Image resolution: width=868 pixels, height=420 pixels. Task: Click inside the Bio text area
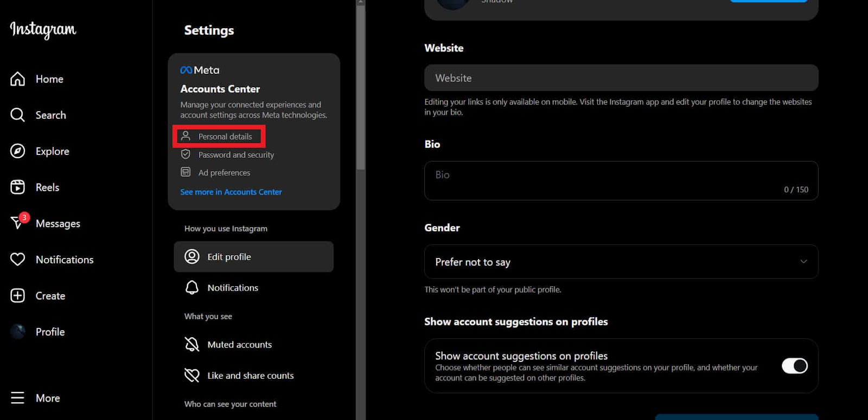pyautogui.click(x=621, y=180)
